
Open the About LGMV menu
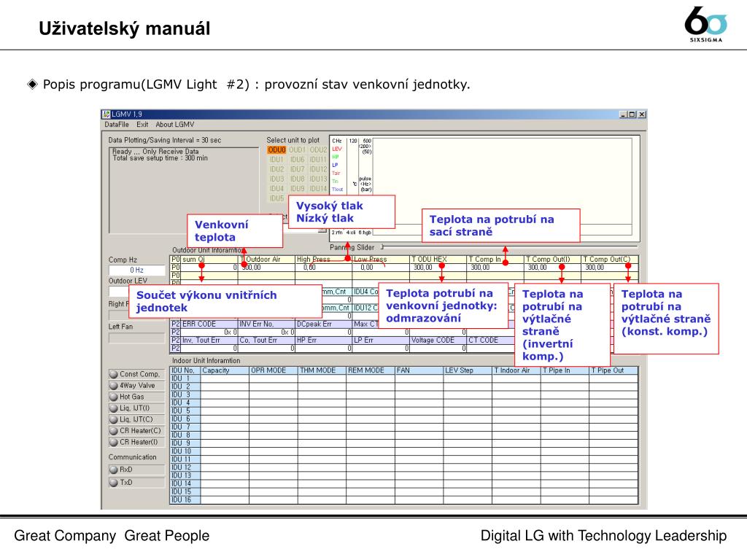(175, 124)
